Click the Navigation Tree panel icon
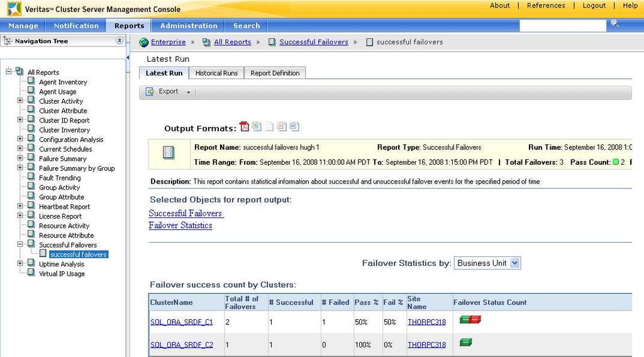The height and width of the screenshot is (357, 644). [x=8, y=41]
